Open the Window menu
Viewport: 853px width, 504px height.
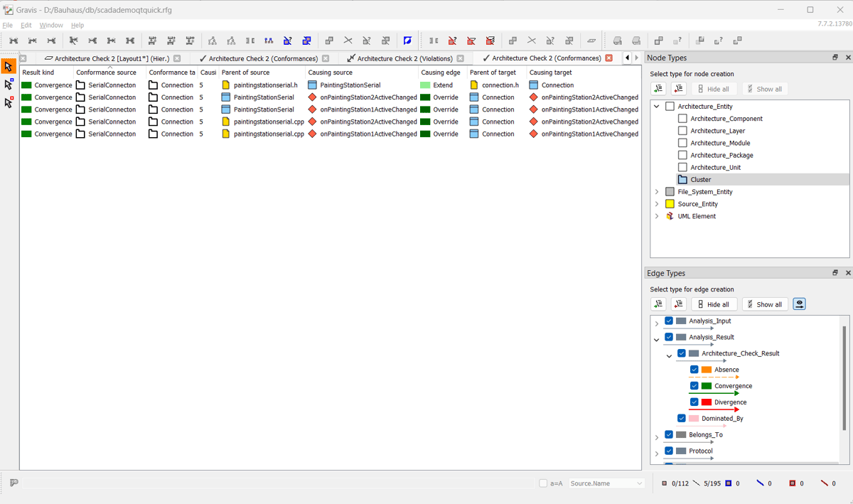click(51, 25)
